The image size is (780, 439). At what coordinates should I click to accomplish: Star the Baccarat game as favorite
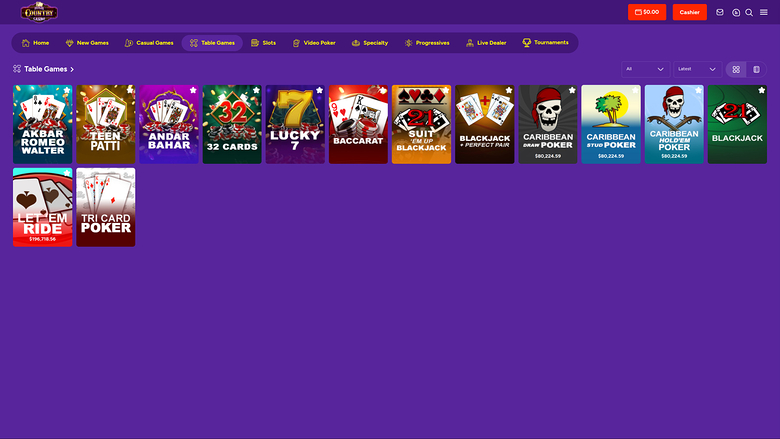382,90
